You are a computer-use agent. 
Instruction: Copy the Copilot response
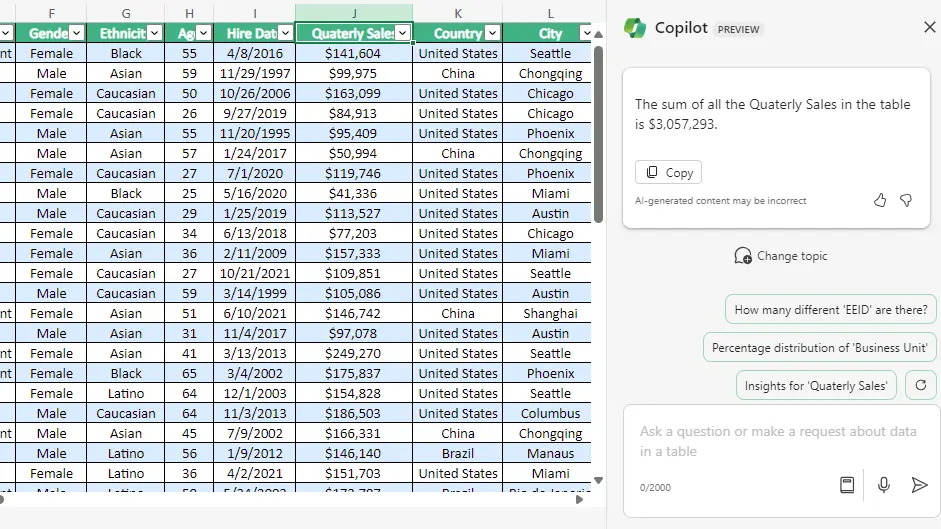tap(669, 172)
